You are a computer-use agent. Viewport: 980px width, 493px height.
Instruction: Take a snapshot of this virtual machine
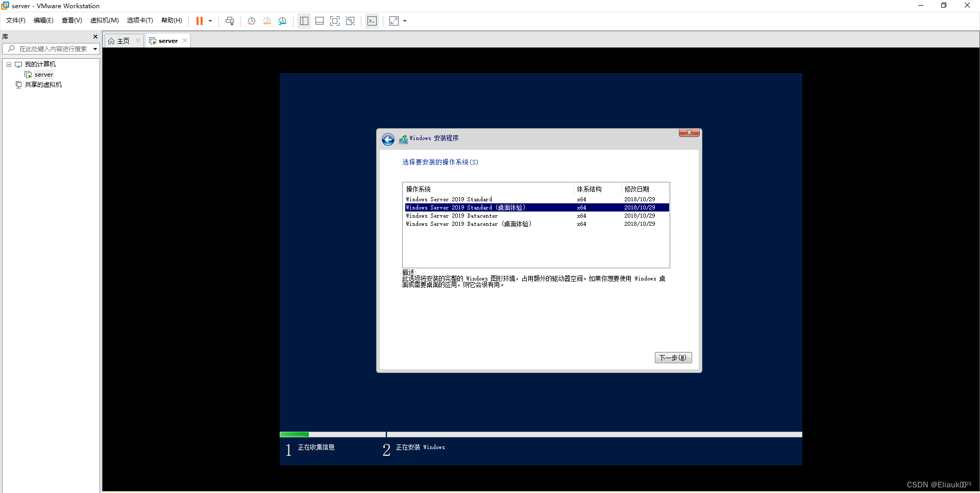(x=252, y=21)
